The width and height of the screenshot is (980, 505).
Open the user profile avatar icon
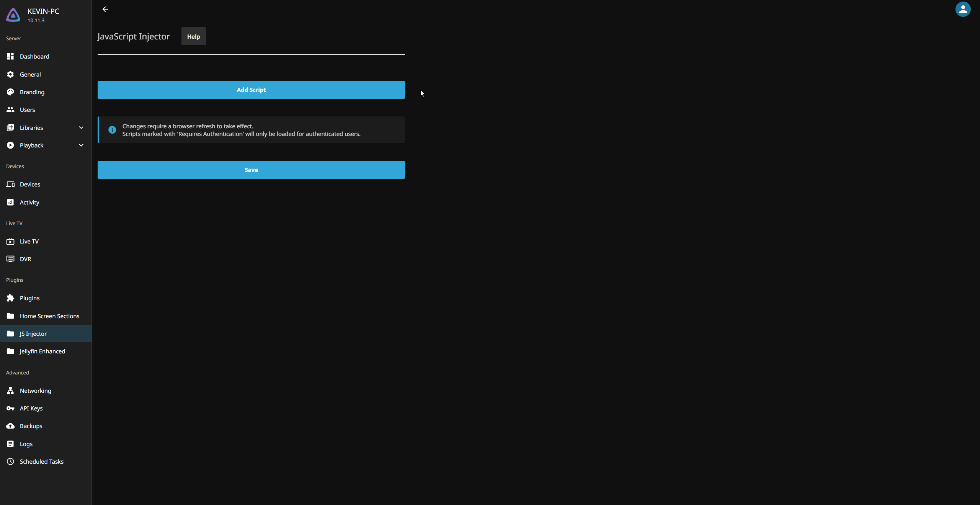click(x=963, y=9)
